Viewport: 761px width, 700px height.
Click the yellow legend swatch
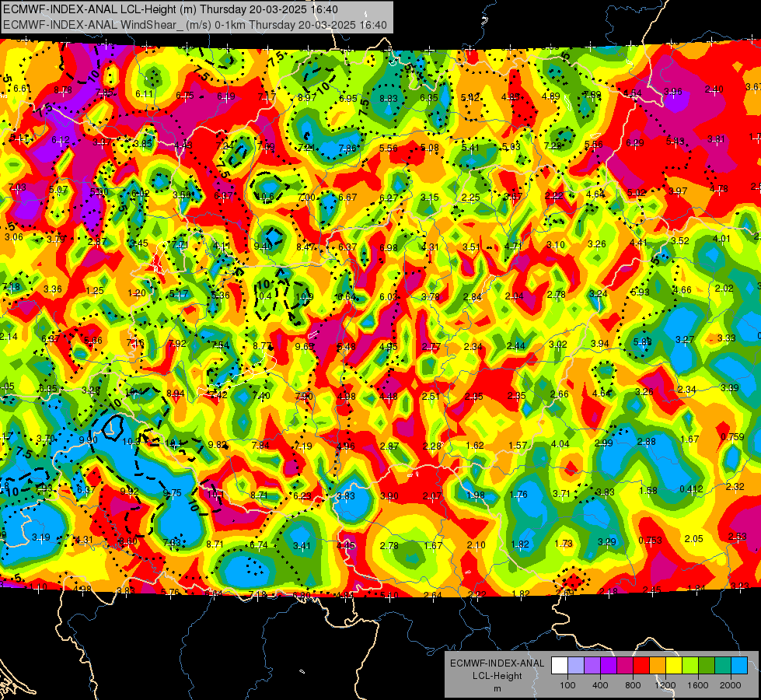coord(674,665)
